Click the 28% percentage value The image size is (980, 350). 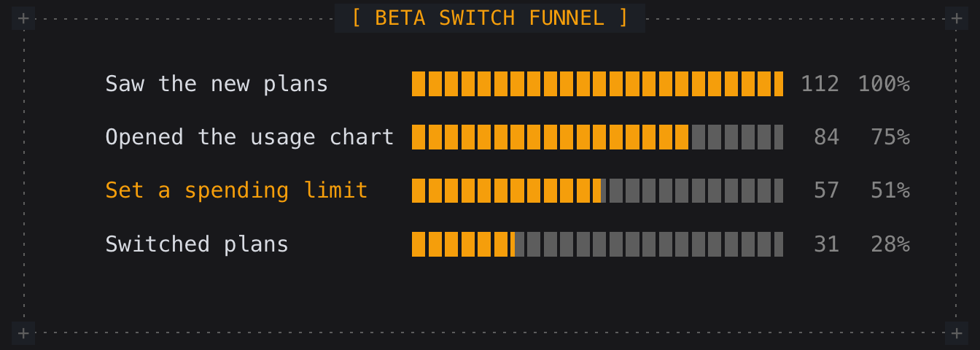(890, 244)
